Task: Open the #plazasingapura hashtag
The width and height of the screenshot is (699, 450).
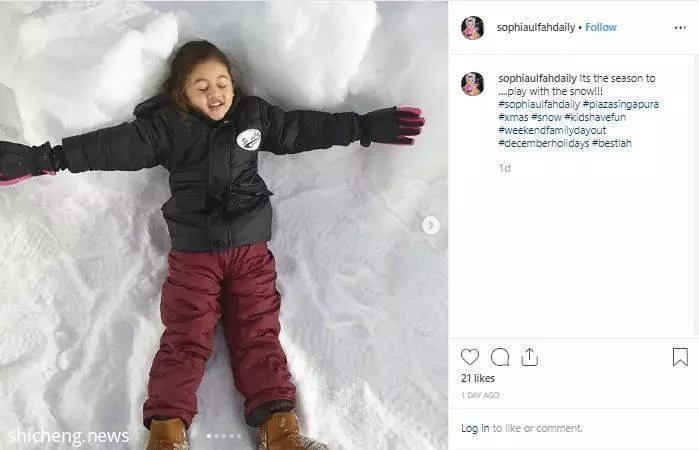Action: click(x=621, y=104)
